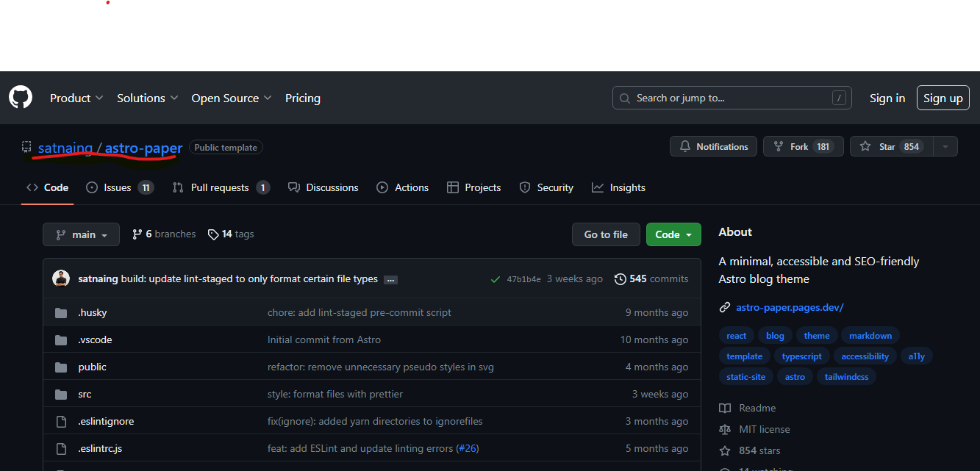This screenshot has height=471, width=980.
Task: Select the static-site topic tag
Action: coord(746,377)
